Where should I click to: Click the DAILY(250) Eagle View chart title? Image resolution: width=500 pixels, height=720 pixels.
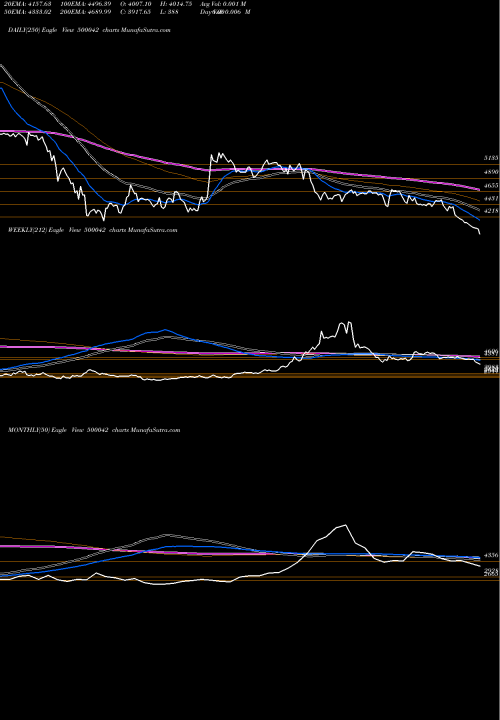click(x=89, y=30)
